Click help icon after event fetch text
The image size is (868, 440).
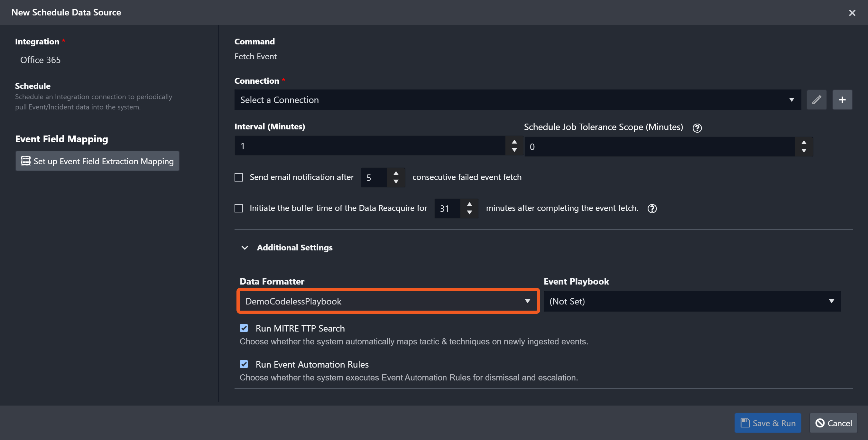pos(652,208)
